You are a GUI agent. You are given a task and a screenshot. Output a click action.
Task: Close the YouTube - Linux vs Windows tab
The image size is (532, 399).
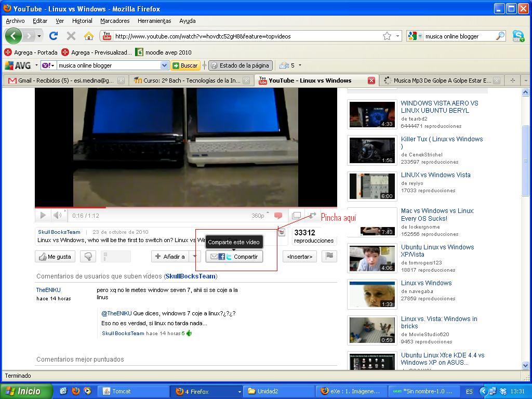[x=371, y=81]
